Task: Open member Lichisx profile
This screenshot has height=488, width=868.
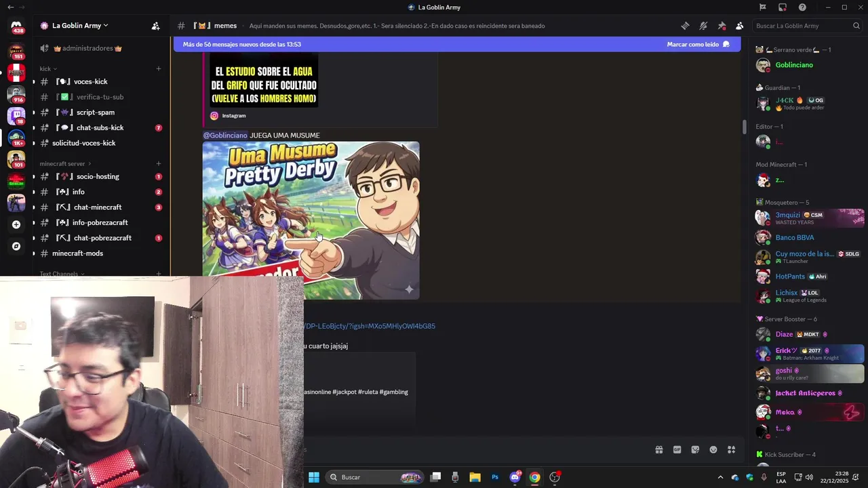Action: [x=810, y=296]
